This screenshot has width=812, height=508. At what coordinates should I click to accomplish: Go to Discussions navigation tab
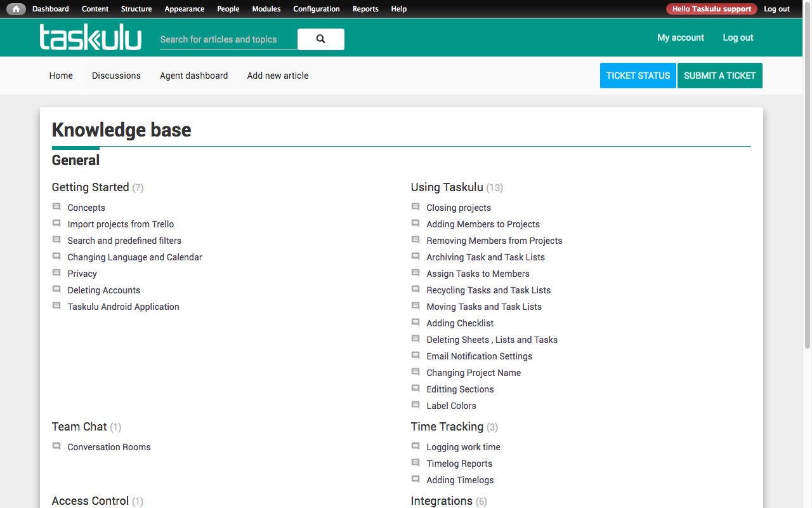coord(116,76)
